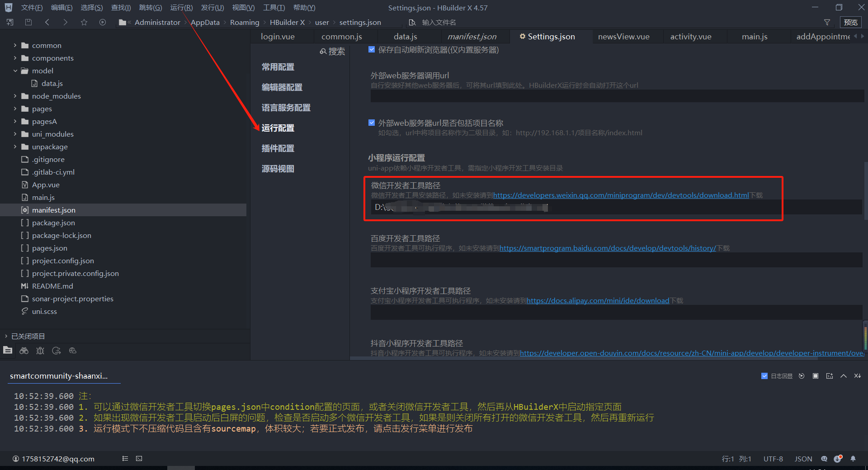Collapse the model folder
The width and height of the screenshot is (868, 470).
(15, 71)
